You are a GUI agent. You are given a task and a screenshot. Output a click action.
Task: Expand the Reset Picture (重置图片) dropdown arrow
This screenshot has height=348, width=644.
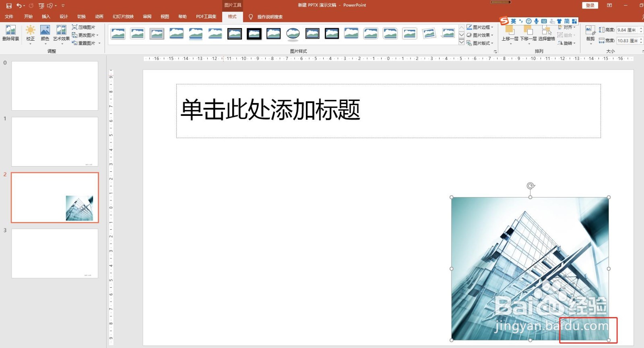[x=99, y=43]
